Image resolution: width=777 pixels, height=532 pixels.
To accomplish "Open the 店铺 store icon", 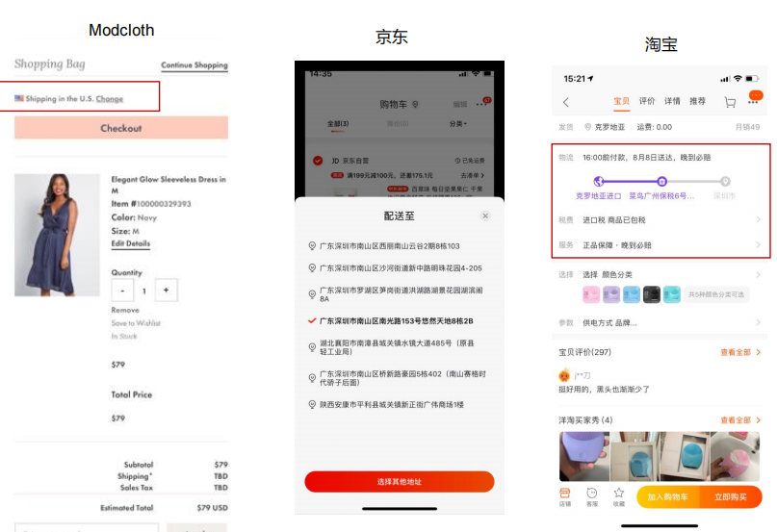I will point(565,496).
